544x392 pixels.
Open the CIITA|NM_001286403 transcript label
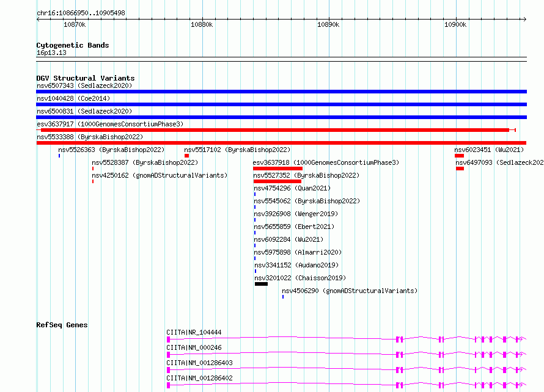click(x=199, y=363)
